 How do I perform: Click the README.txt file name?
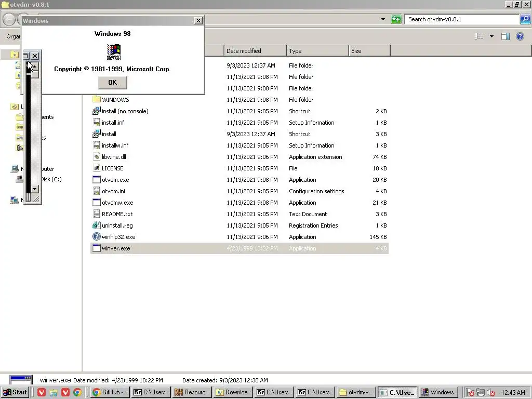(117, 214)
